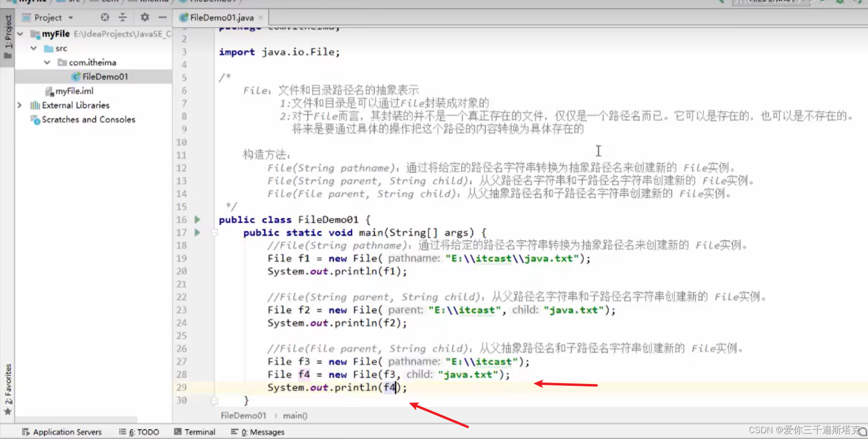The image size is (868, 439).
Task: Click the Project panel window icon
Action: pyautogui.click(x=27, y=18)
